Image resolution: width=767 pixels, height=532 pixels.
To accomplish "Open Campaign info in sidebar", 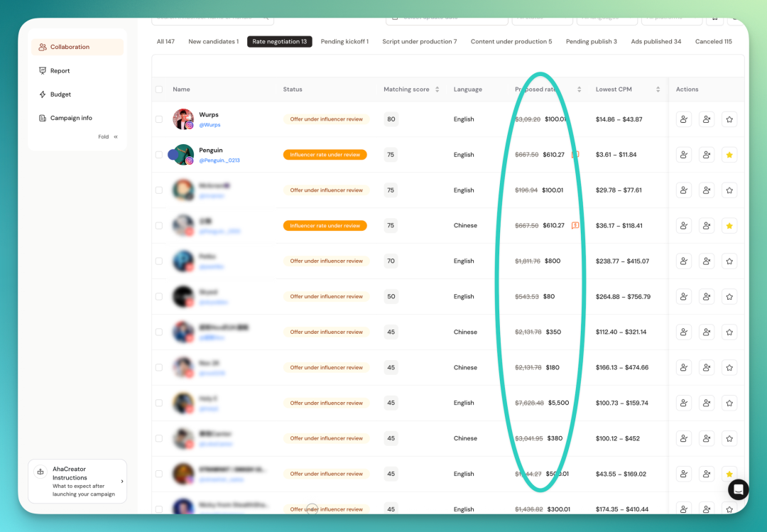I will (71, 118).
